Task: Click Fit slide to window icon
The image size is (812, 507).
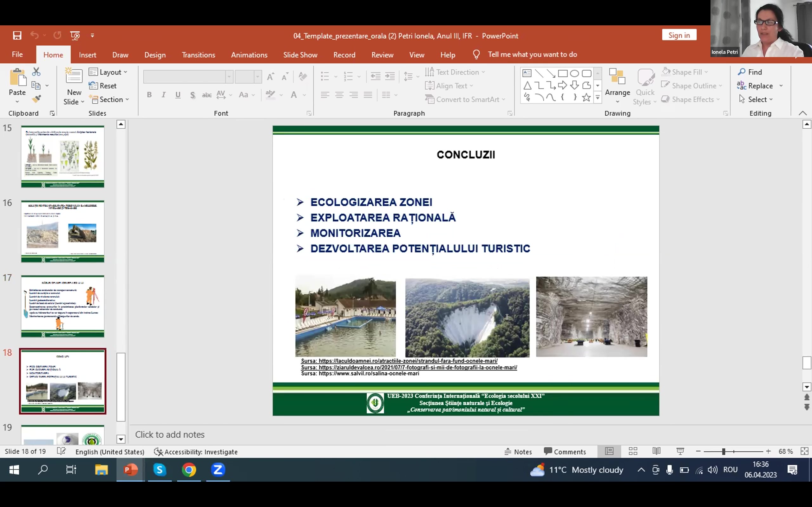Action: pos(804,451)
